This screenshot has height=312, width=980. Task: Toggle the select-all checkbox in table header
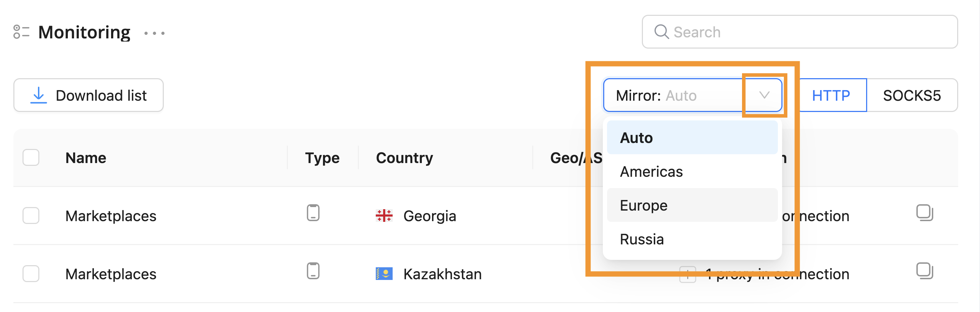[x=31, y=157]
